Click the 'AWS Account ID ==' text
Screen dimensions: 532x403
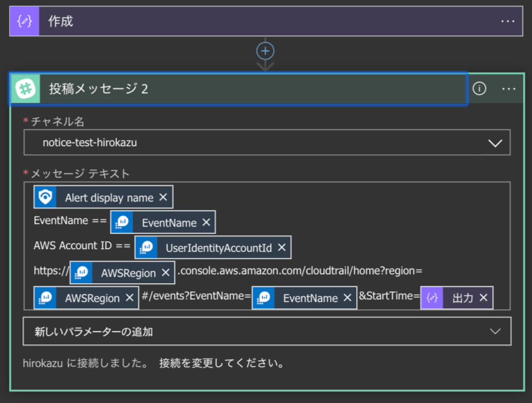tap(82, 246)
